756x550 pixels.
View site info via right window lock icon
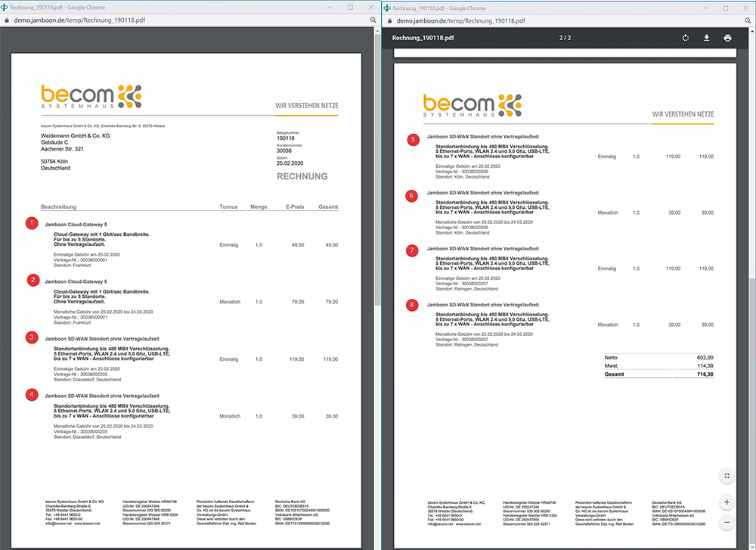tap(389, 20)
